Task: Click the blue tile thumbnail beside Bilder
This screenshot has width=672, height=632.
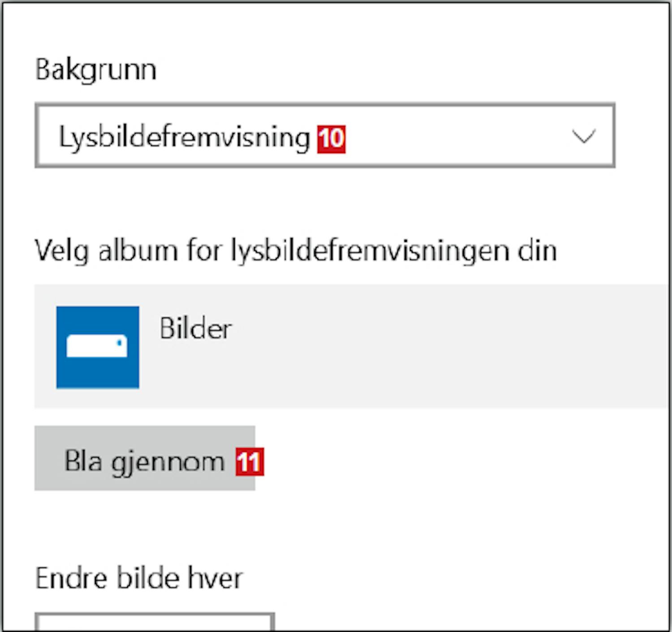Action: coord(98,347)
